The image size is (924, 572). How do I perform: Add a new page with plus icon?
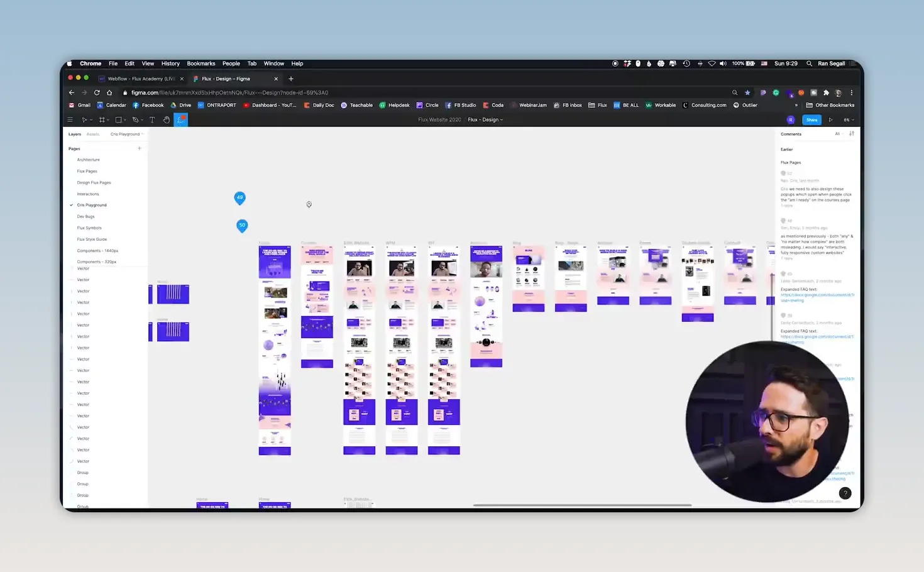pos(140,148)
